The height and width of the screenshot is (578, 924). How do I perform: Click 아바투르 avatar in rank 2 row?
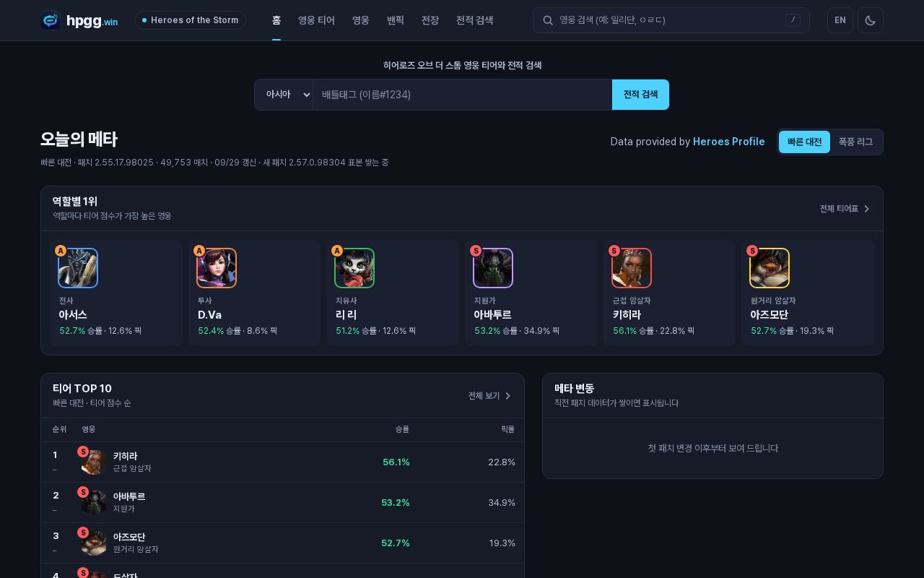pos(94,502)
